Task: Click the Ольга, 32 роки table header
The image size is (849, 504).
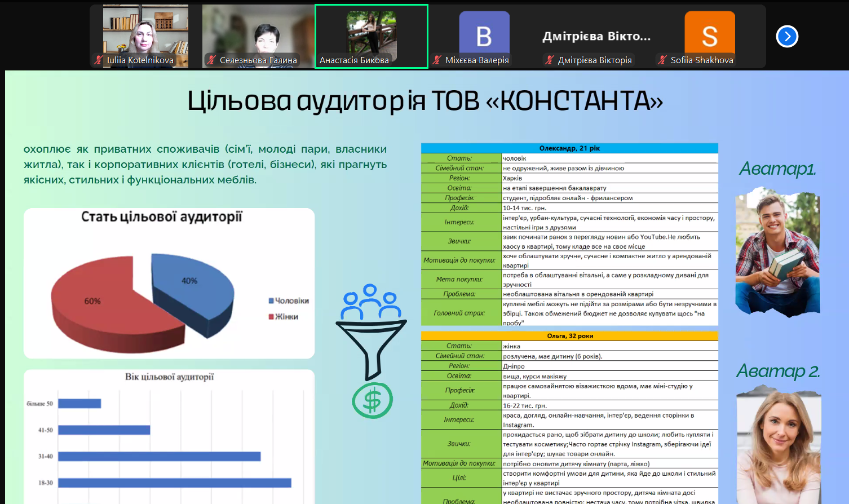Action: [x=569, y=336]
